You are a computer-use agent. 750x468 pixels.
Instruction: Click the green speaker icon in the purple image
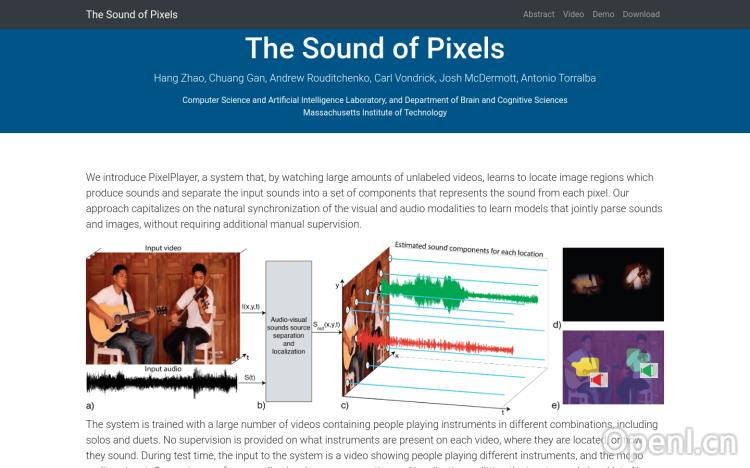click(x=649, y=370)
